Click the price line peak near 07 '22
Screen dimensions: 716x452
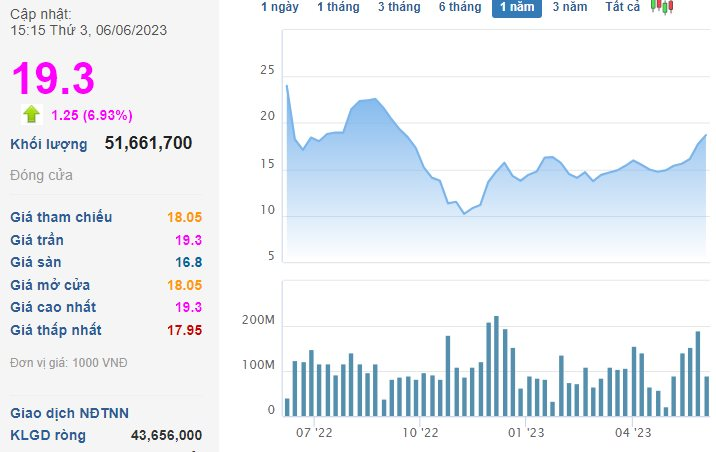(x=287, y=85)
